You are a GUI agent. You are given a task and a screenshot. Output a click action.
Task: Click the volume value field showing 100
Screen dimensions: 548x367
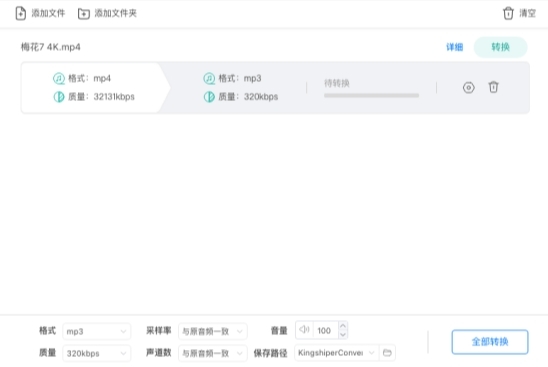(x=326, y=330)
